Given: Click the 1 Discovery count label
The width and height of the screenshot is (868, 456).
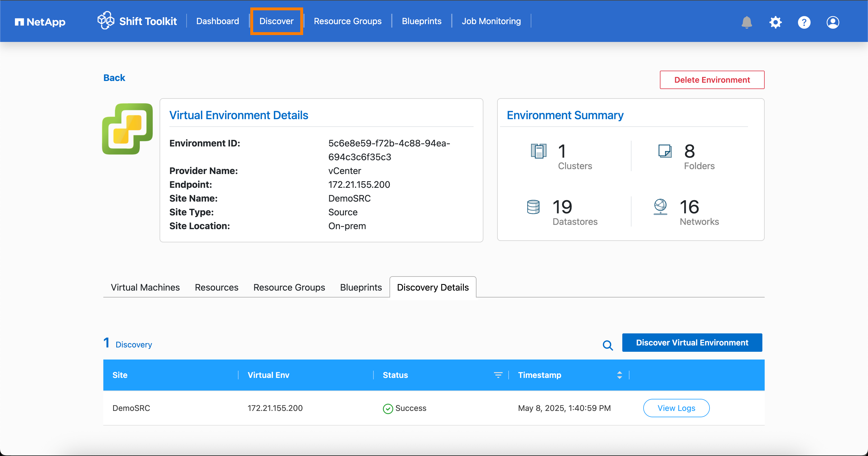Looking at the screenshot, I should (x=128, y=344).
